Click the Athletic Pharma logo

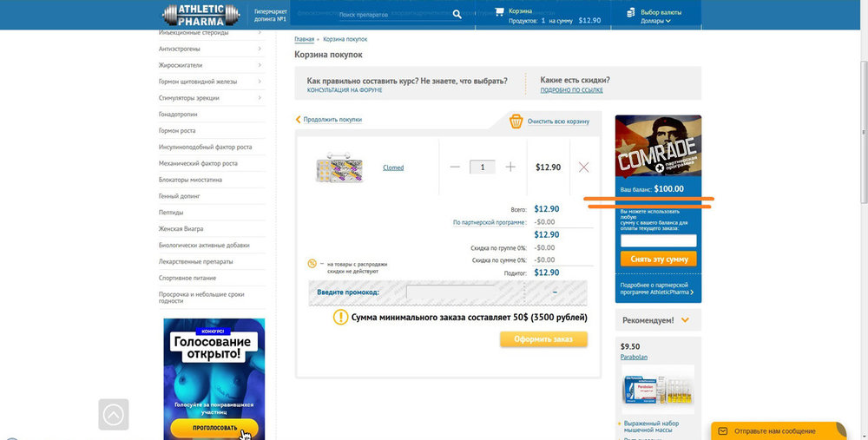tap(201, 15)
